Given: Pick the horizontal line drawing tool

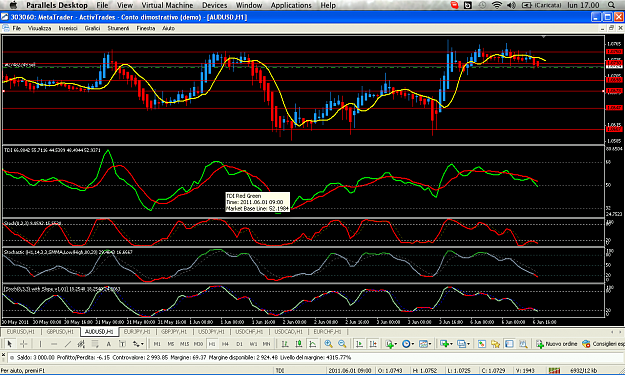Looking at the screenshot, I should pos(54,344).
